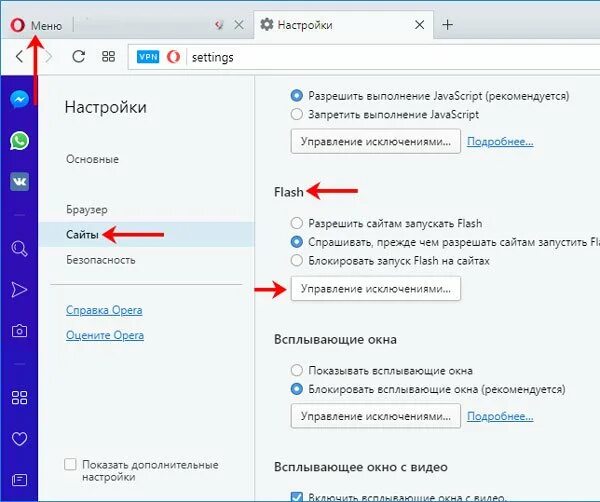This screenshot has width=600, height=502.
Task: Select Запретить выполнение JavaScript radio
Action: (x=297, y=114)
